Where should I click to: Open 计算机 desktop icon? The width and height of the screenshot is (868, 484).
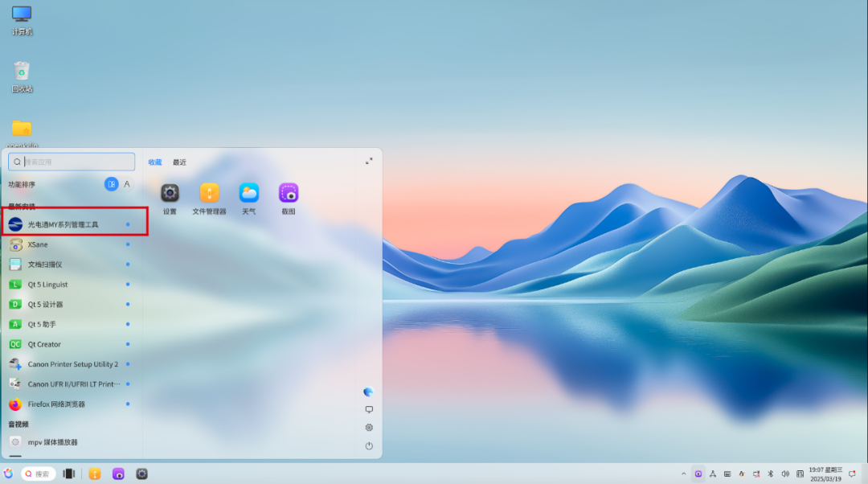22,20
